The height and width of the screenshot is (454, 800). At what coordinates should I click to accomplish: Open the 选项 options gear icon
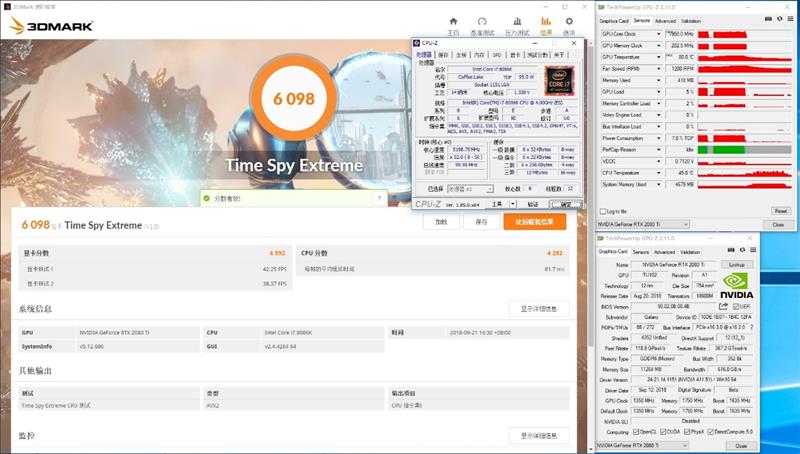pyautogui.click(x=569, y=21)
